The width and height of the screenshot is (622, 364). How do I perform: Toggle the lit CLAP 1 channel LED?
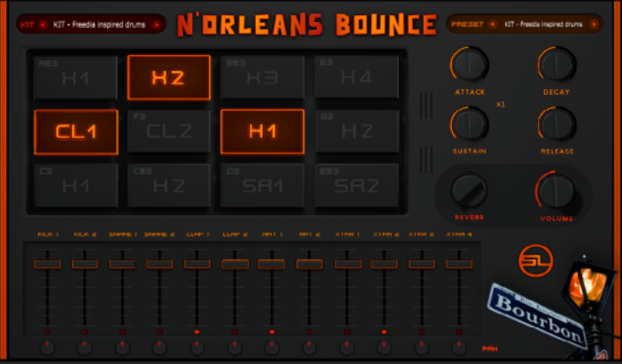(197, 332)
